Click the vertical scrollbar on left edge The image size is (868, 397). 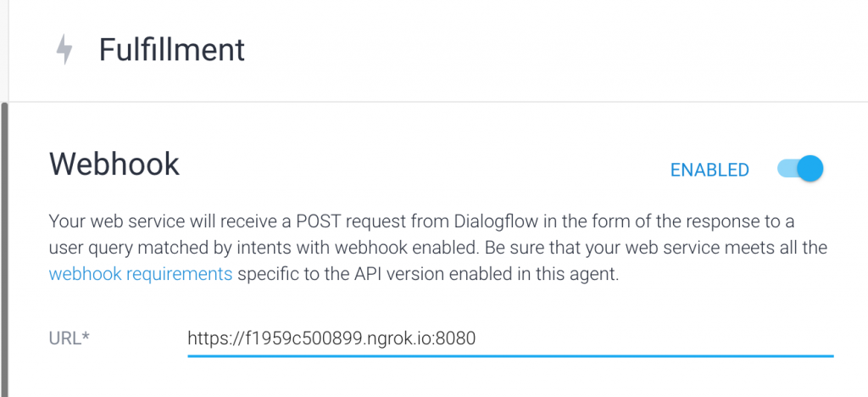[x=4, y=246]
